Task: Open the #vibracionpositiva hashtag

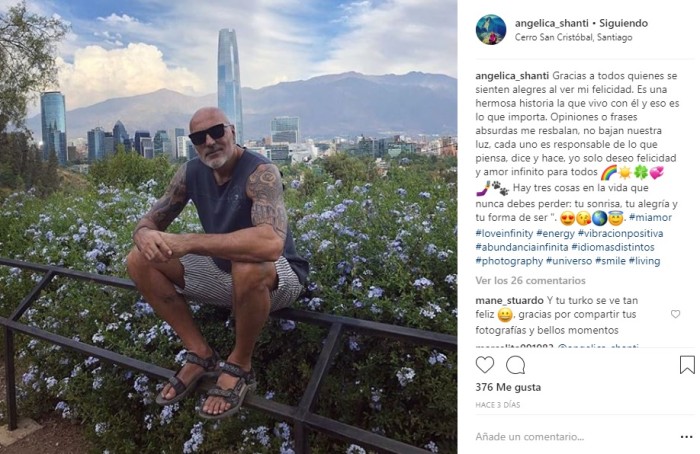Action: pyautogui.click(x=620, y=233)
